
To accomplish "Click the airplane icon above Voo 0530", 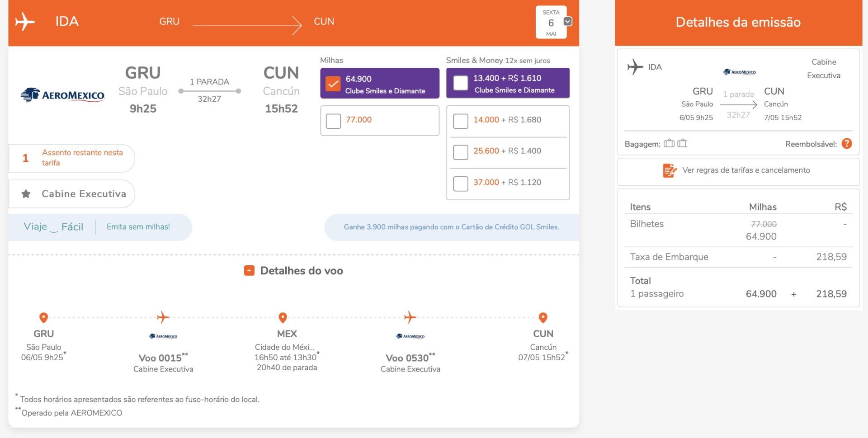I will point(410,317).
